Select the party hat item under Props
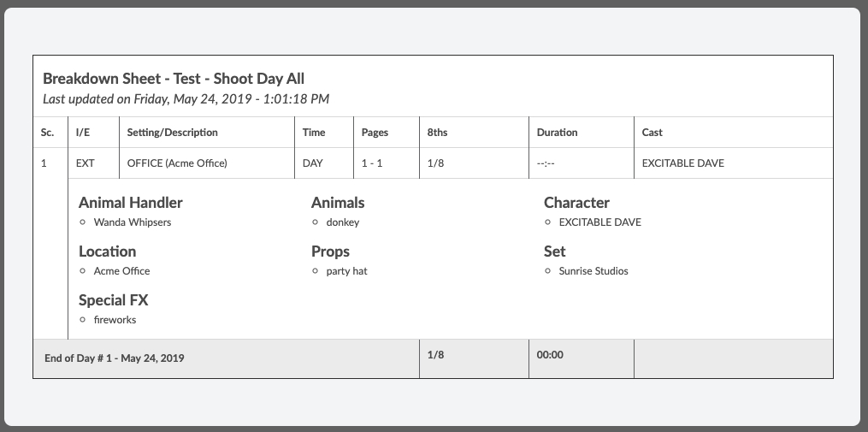The height and width of the screenshot is (432, 868). pos(346,271)
